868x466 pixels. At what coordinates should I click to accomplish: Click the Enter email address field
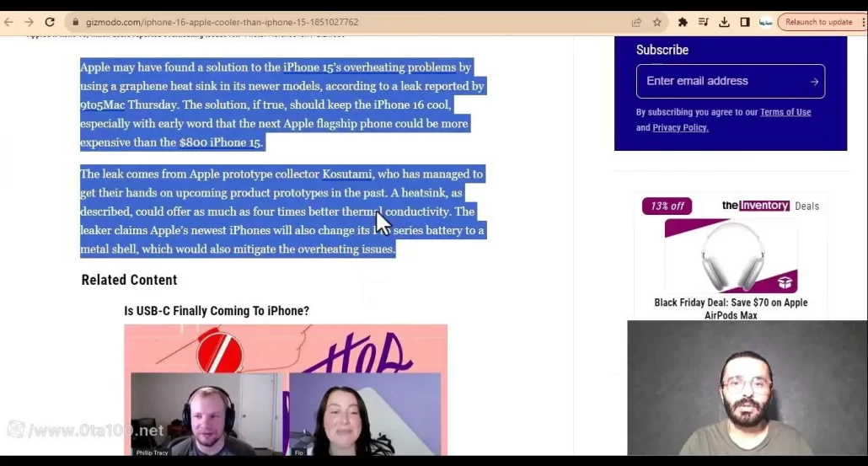(x=721, y=81)
